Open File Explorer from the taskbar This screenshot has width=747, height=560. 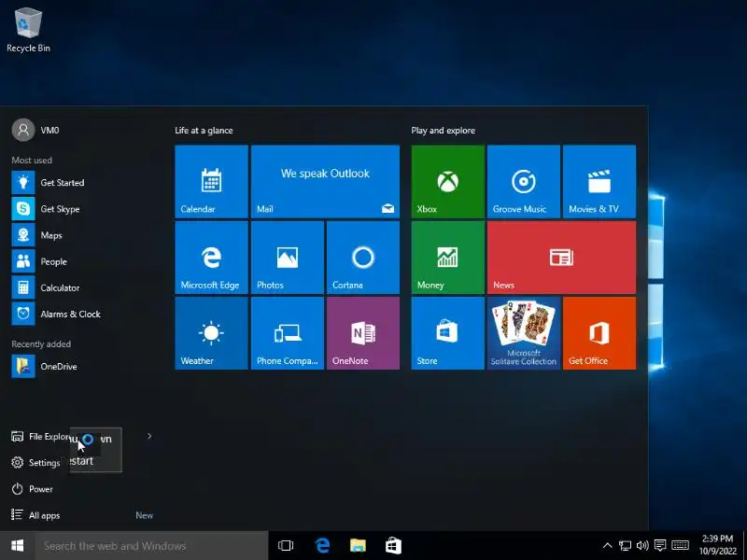(x=358, y=546)
